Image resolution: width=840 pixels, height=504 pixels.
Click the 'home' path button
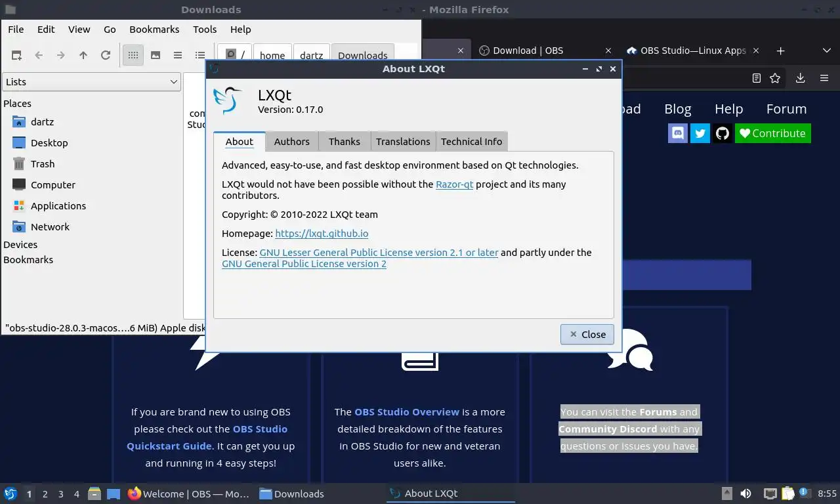(x=272, y=55)
